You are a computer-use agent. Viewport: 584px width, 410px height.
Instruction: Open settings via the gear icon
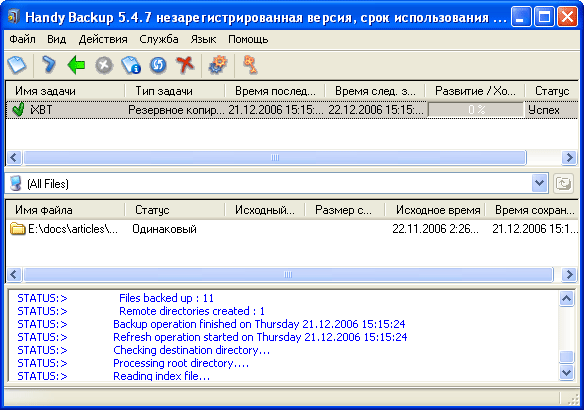coord(218,65)
